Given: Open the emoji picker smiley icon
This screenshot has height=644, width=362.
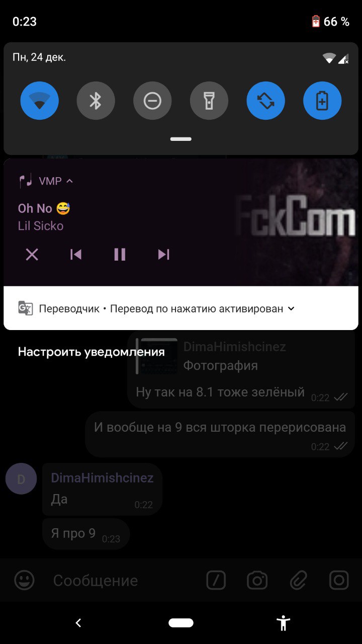Looking at the screenshot, I should pyautogui.click(x=25, y=580).
